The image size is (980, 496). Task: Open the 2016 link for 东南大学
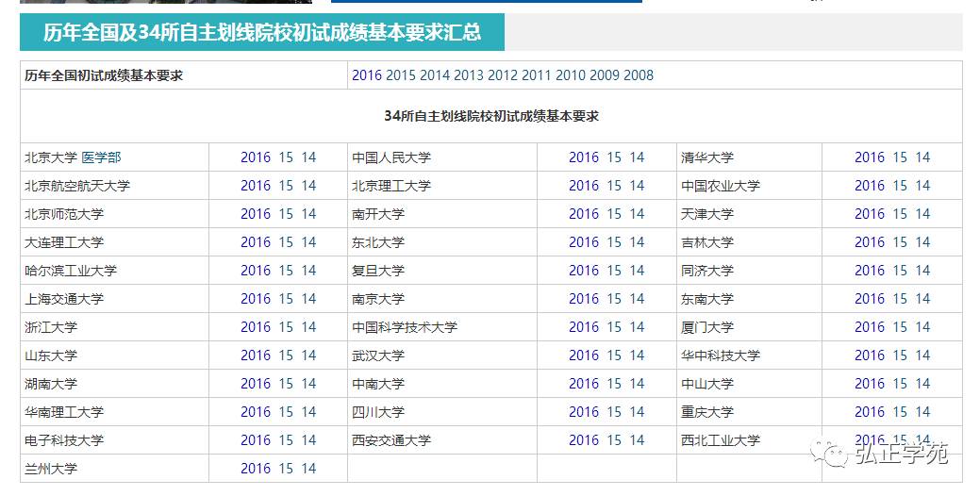coord(870,299)
